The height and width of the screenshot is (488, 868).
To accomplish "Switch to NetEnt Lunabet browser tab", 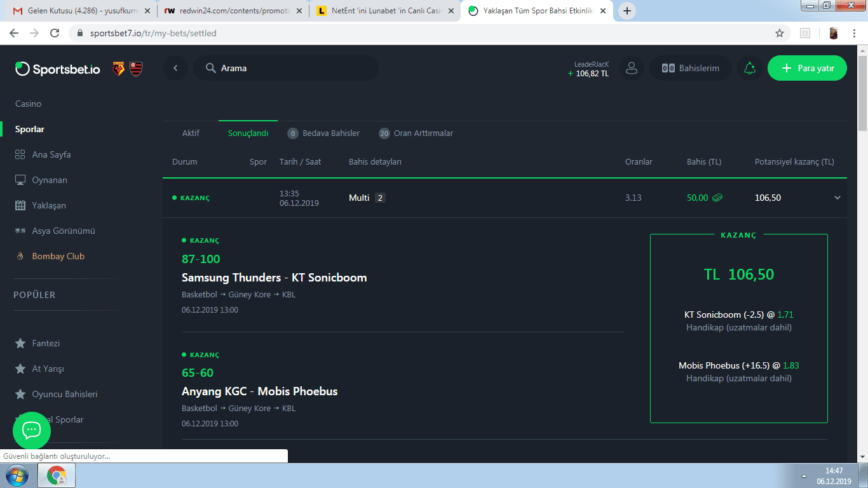I will pyautogui.click(x=384, y=11).
